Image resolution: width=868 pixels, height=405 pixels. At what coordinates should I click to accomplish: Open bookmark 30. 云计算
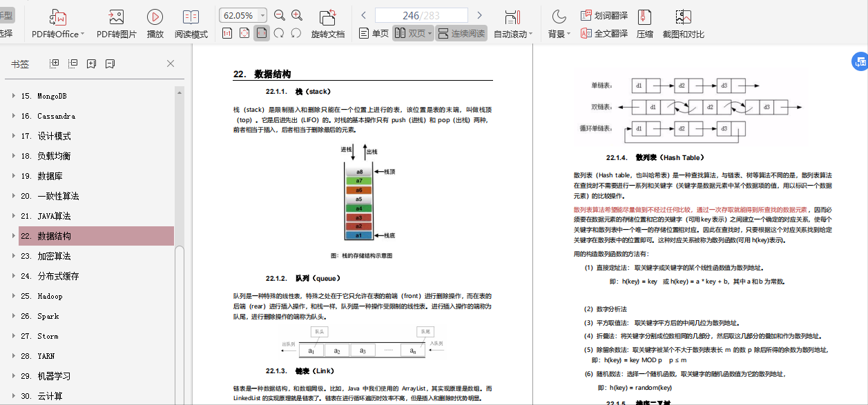point(41,396)
